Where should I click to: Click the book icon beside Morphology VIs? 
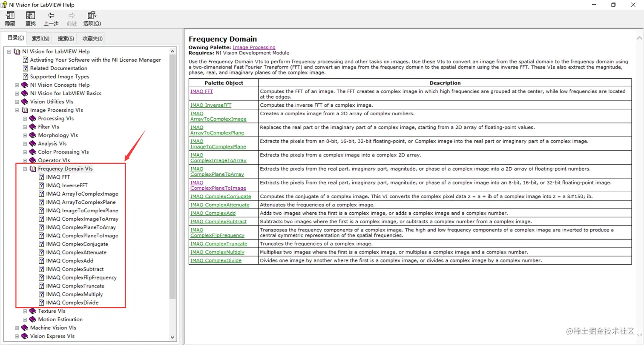33,135
